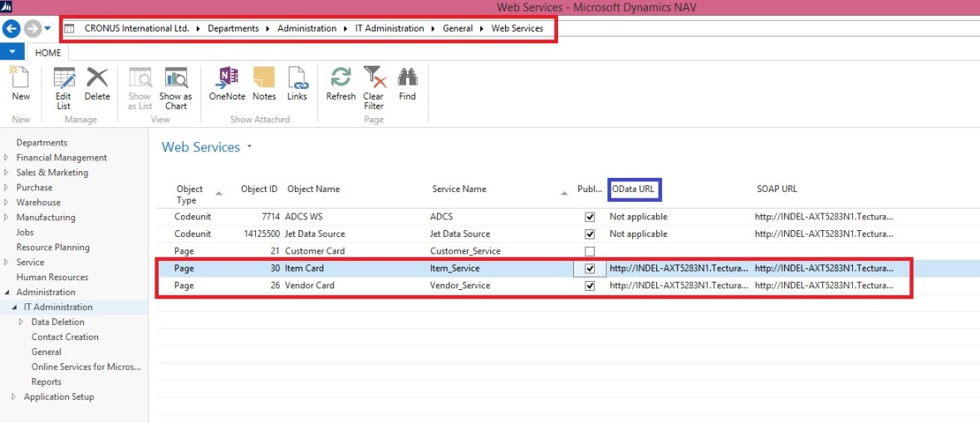This screenshot has height=423, width=980.
Task: Refresh the Web Services list
Action: click(341, 84)
